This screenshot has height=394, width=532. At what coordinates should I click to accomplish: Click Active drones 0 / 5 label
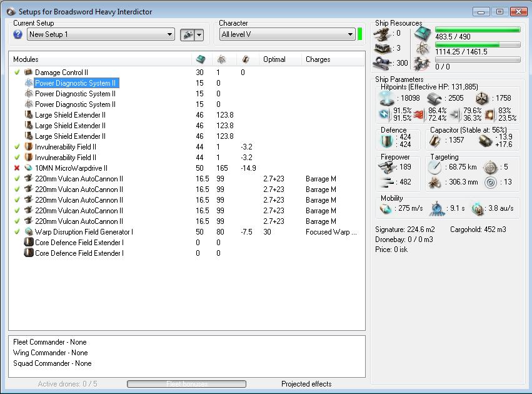pos(68,384)
